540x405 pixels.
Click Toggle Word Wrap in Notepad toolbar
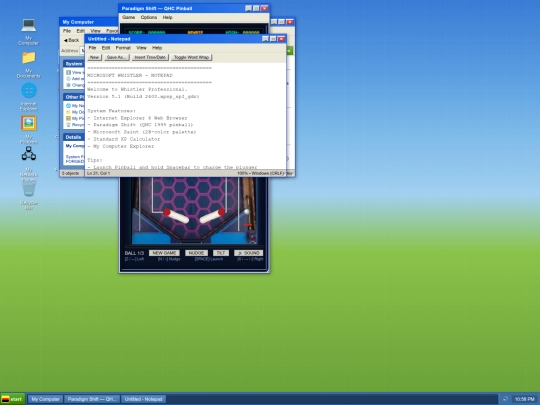click(x=191, y=57)
